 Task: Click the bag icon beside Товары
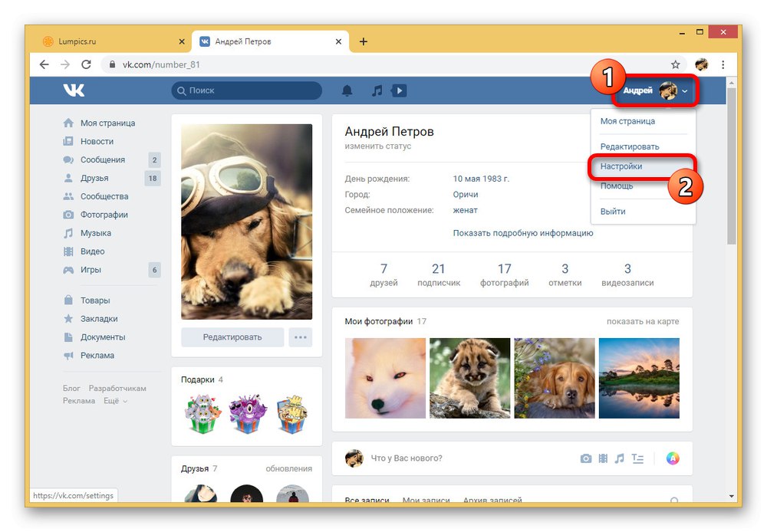(68, 300)
